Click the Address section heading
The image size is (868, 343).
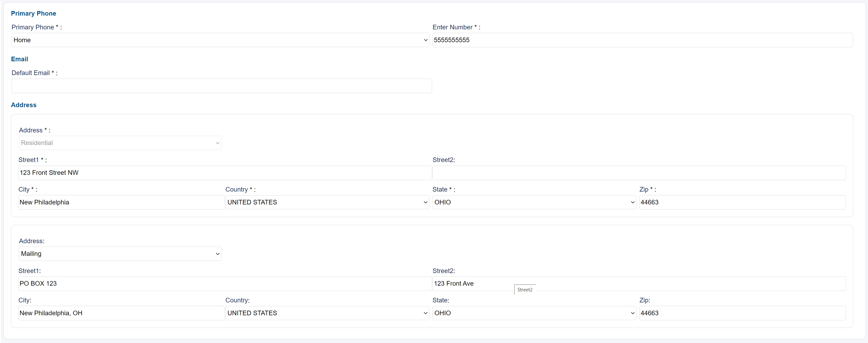[24, 105]
